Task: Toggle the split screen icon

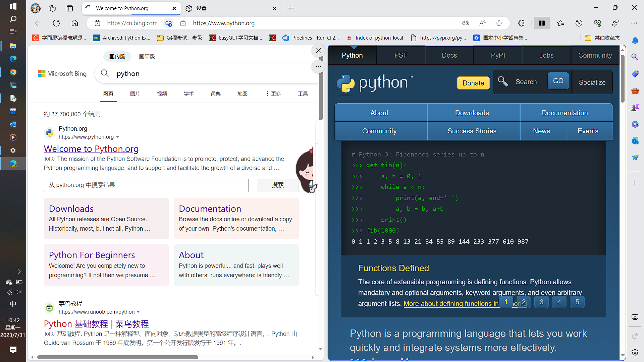Action: coord(542,23)
